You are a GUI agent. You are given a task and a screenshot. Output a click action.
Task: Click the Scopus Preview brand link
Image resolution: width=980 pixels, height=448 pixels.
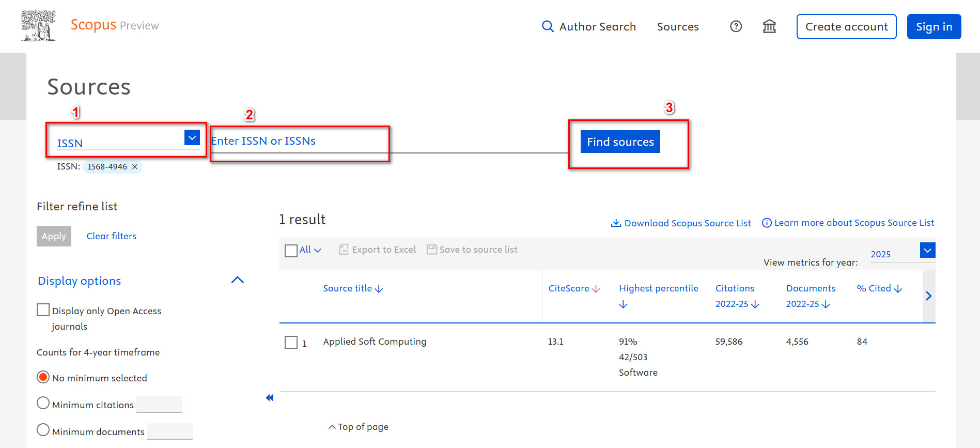115,25
